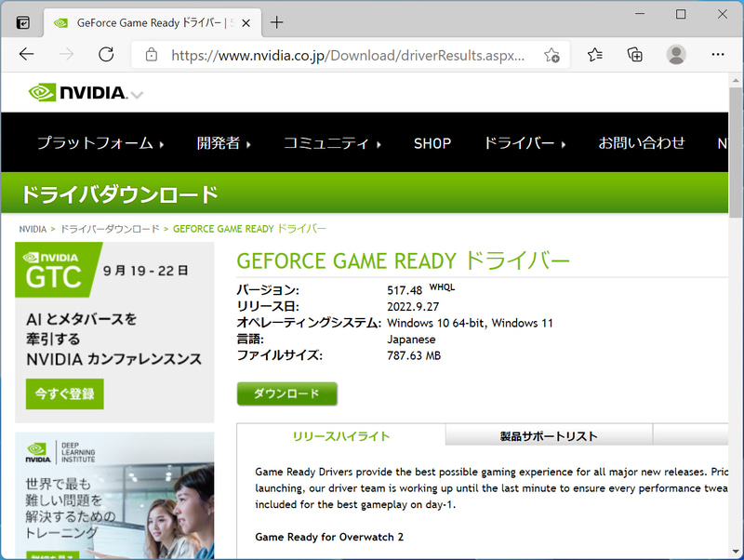744x560 pixels.
Task: Click the 今すぐ登録 GTC registration button
Action: (x=64, y=394)
